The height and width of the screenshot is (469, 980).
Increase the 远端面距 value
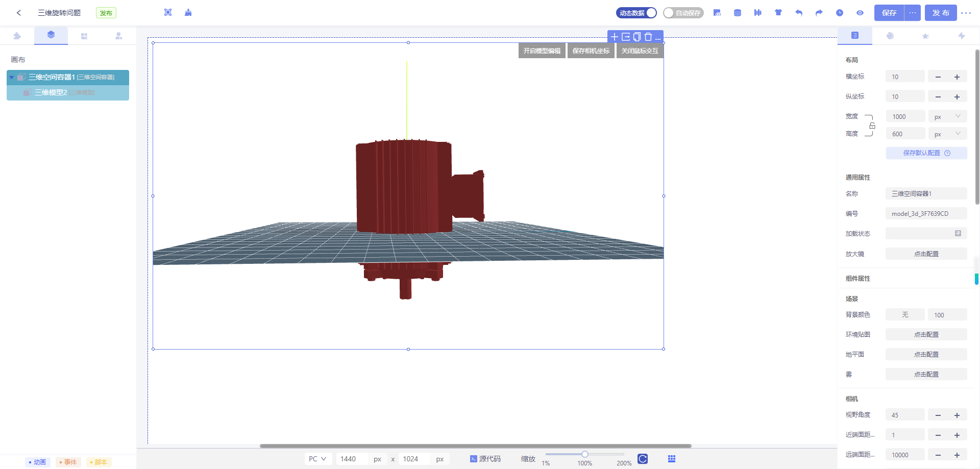[x=957, y=455]
